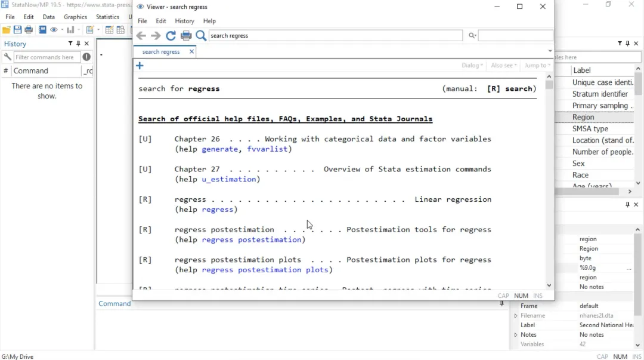Click the Viewer search magnifier icon
This screenshot has height=360, width=644.
[x=201, y=36]
